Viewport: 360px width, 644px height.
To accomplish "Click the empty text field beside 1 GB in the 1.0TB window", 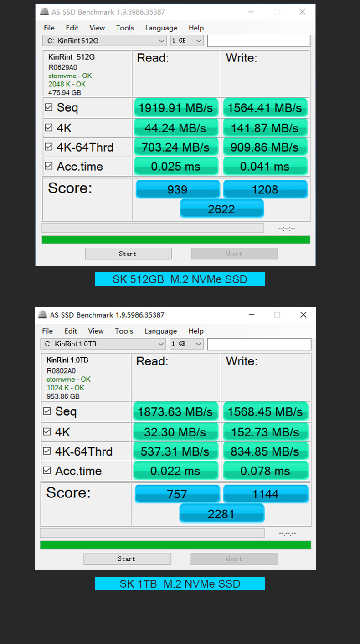I will tap(259, 344).
